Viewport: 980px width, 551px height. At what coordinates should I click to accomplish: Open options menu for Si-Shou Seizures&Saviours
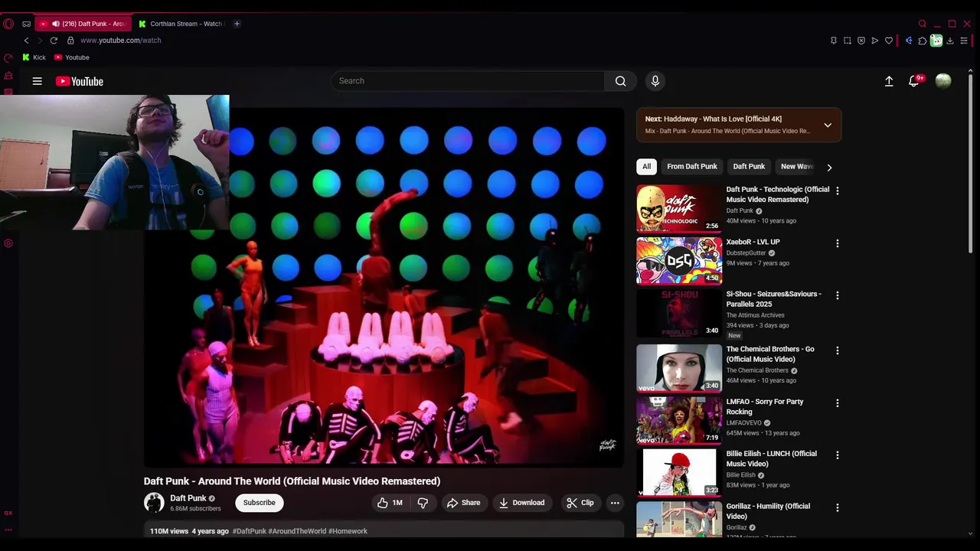[837, 295]
